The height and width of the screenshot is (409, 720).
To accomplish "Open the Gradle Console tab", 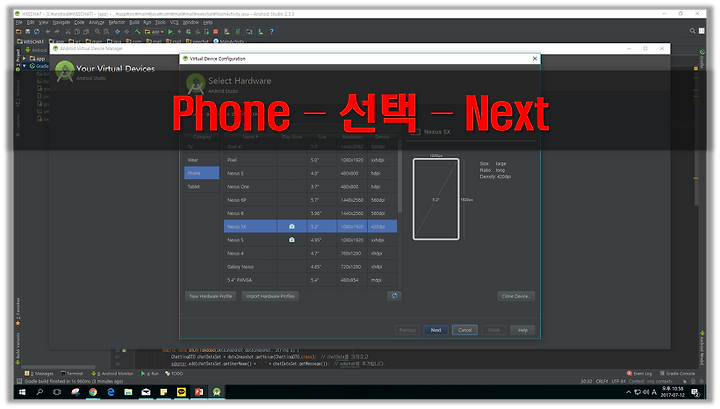I will (x=677, y=373).
